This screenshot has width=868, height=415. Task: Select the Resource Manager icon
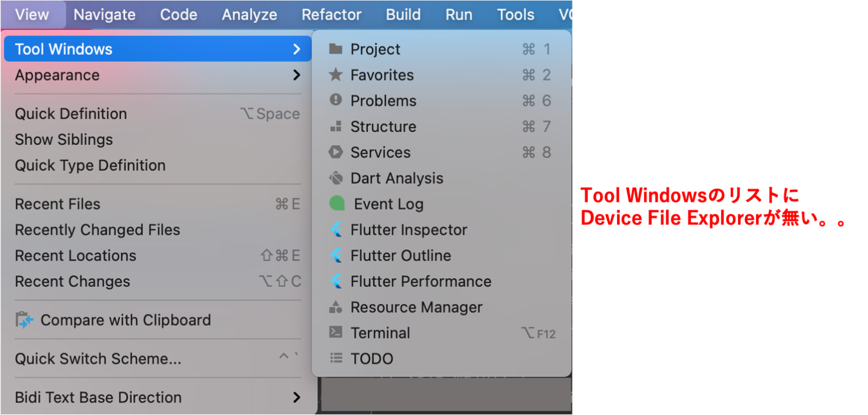point(336,307)
